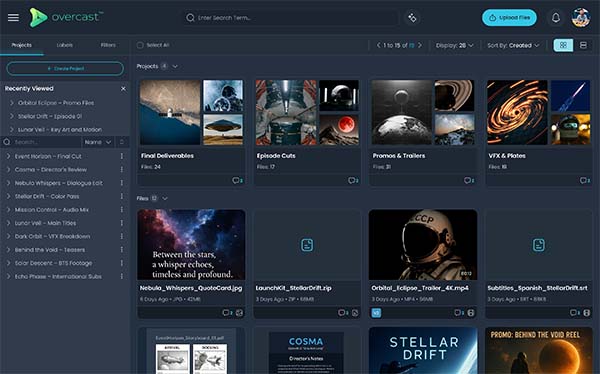
Task: Expand Lunar Veil – Main Titles project
Action: pyautogui.click(x=8, y=223)
